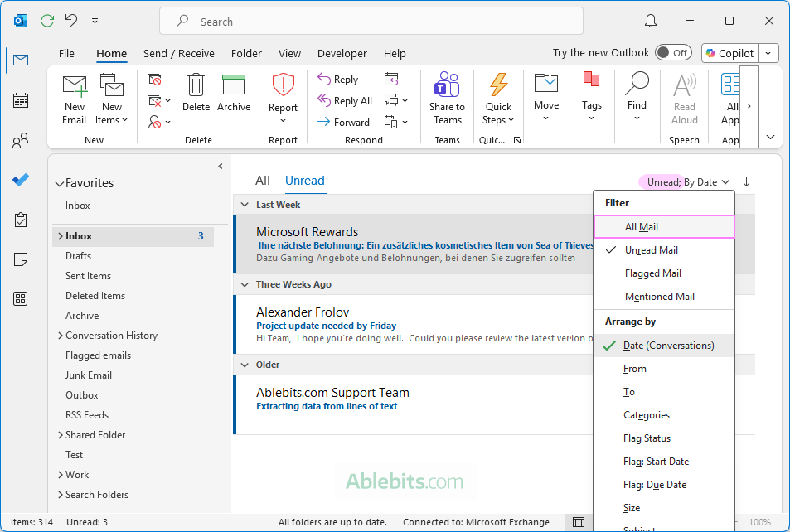Screen dimensions: 790x532
Task: Collapse the folder pane with the arrow
Action: [221, 167]
